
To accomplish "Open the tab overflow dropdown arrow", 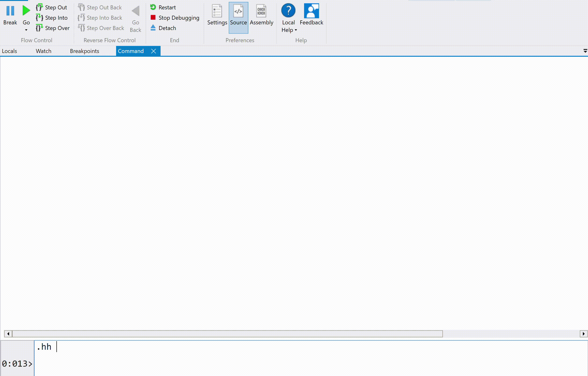I will [585, 51].
